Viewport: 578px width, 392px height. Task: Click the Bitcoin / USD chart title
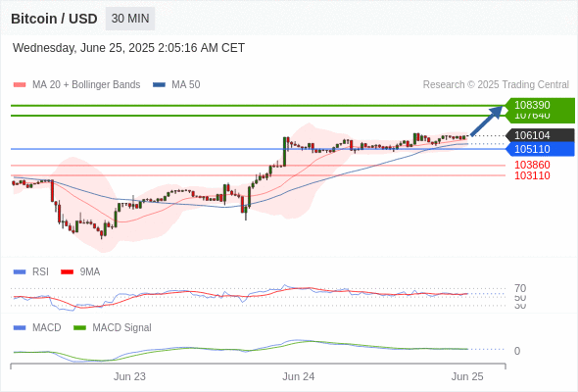point(54,19)
